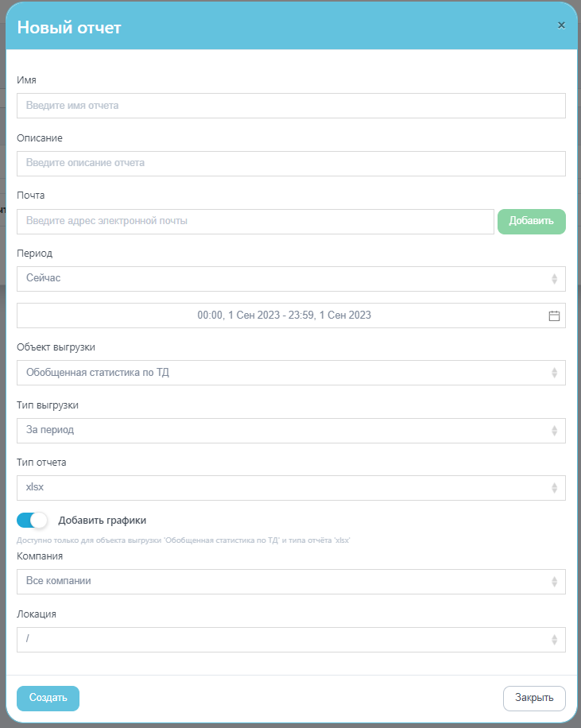The height and width of the screenshot is (728, 581).
Task: Click the arrows icon in Объект выгрузки field
Action: (x=554, y=373)
